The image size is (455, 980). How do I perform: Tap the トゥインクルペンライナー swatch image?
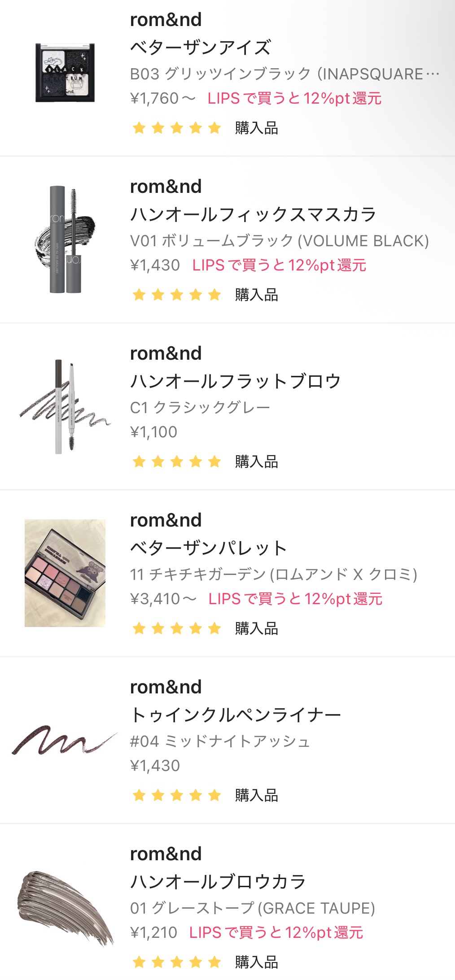pos(65,740)
